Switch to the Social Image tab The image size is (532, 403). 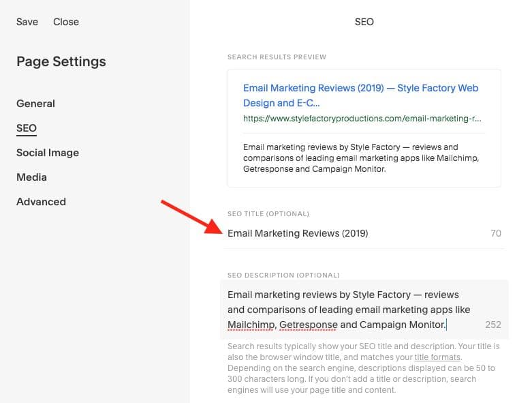(x=48, y=153)
